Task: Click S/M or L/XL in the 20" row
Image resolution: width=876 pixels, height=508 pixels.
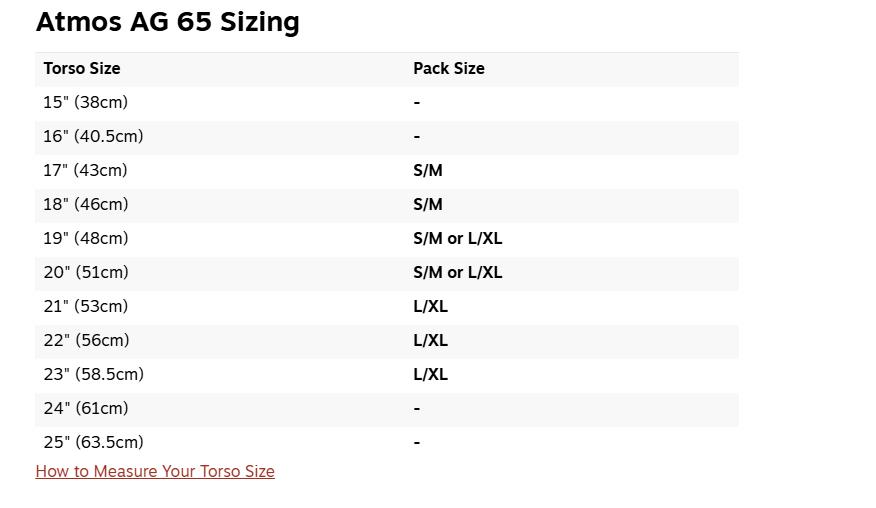Action: point(458,272)
